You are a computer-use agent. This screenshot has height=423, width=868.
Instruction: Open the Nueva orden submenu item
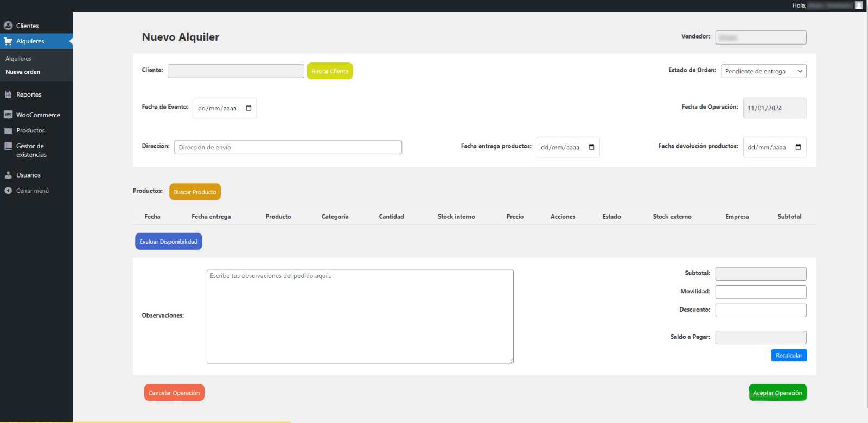23,72
